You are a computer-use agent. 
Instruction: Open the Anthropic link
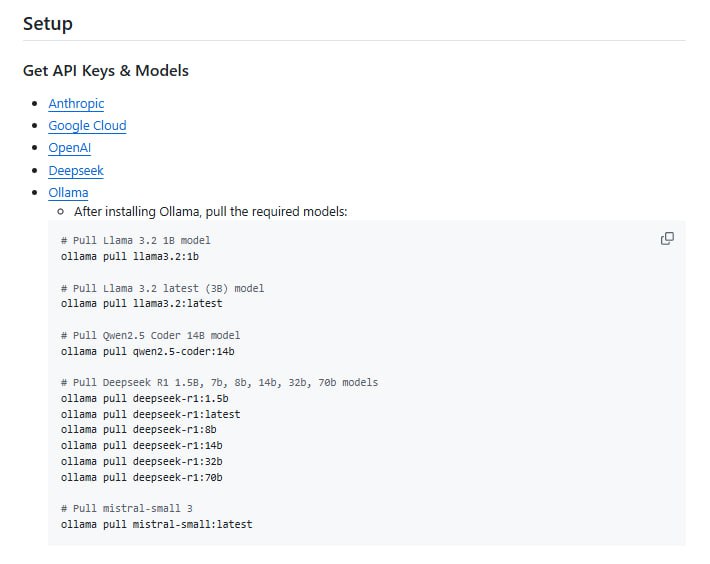pos(76,103)
